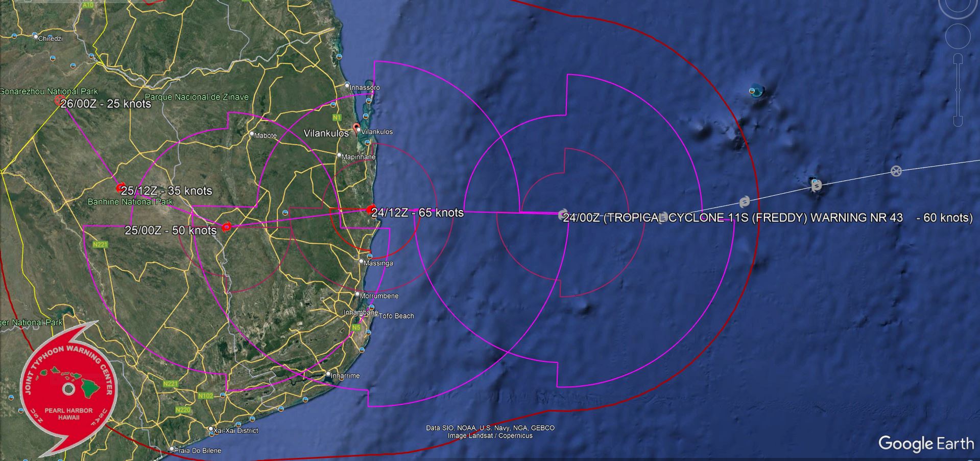This screenshot has height=461, width=980.
Task: Click the 24/00Z Freddy warning position icon
Action: click(563, 214)
